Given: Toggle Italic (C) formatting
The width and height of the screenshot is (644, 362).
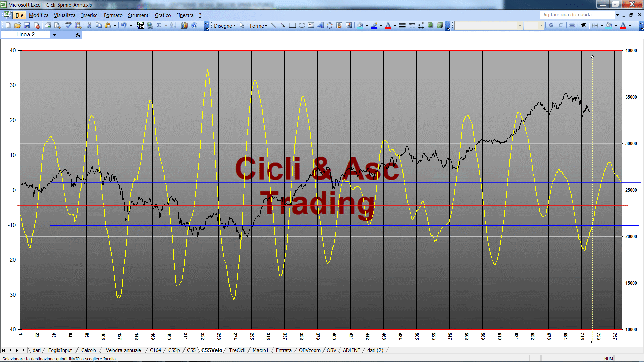Looking at the screenshot, I should [x=560, y=25].
